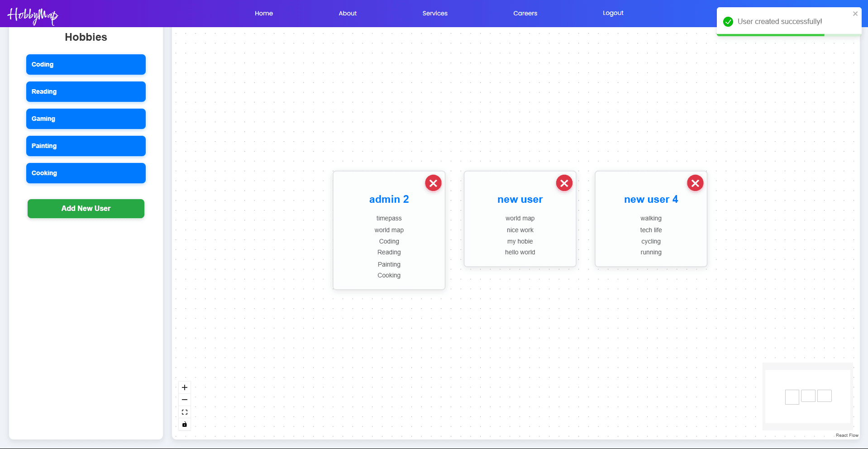Log out via the Logout link
Viewport: 868px width, 449px height.
pyautogui.click(x=613, y=13)
